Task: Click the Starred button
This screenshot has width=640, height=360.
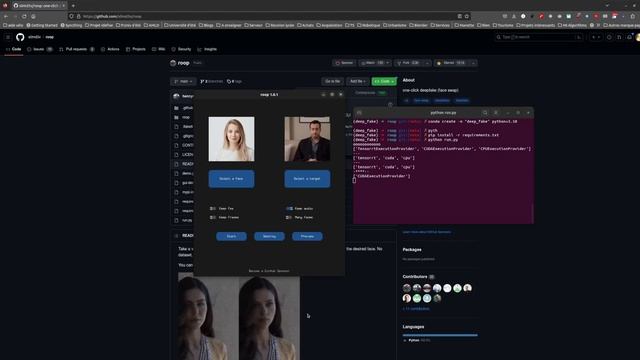Action: [452, 63]
